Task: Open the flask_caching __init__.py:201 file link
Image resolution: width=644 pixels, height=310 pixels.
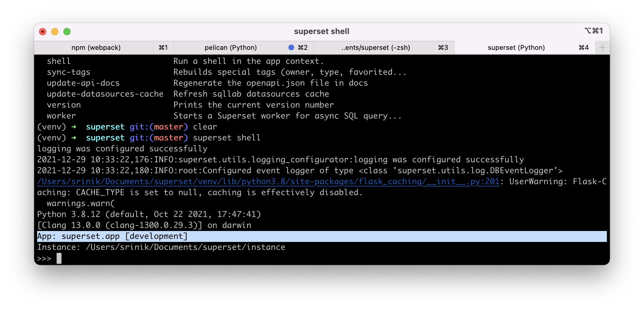Action: click(x=268, y=181)
